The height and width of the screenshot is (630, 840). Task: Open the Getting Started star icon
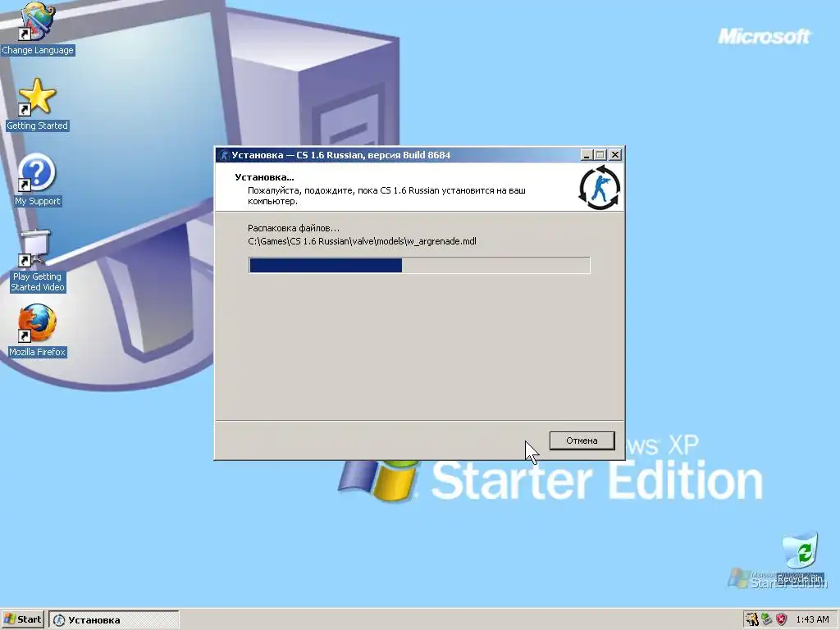pyautogui.click(x=37, y=104)
